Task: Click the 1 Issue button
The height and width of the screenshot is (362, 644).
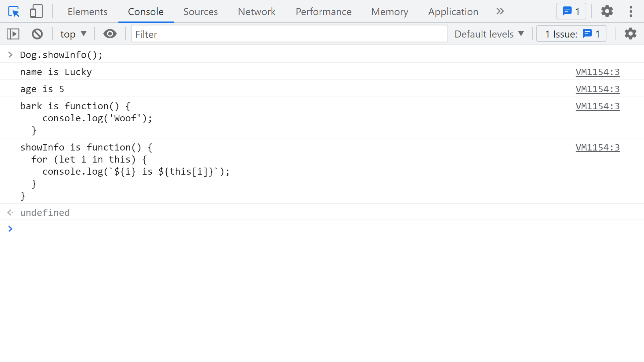Action: tap(571, 34)
